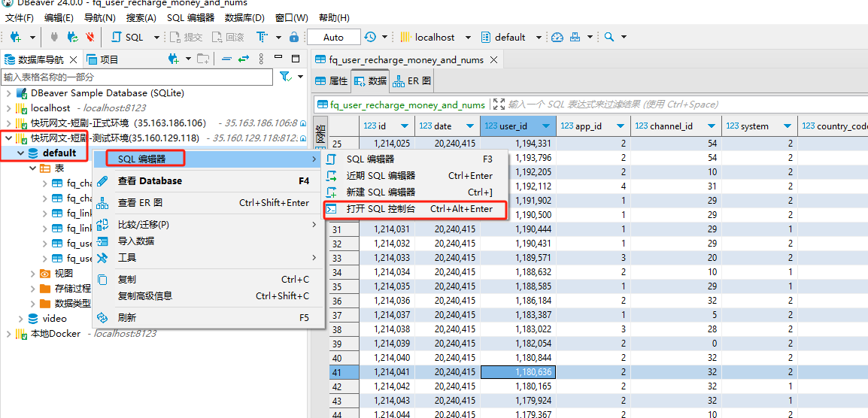Collapse the default database node
Image resolution: width=868 pixels, height=418 pixels.
pyautogui.click(x=21, y=153)
